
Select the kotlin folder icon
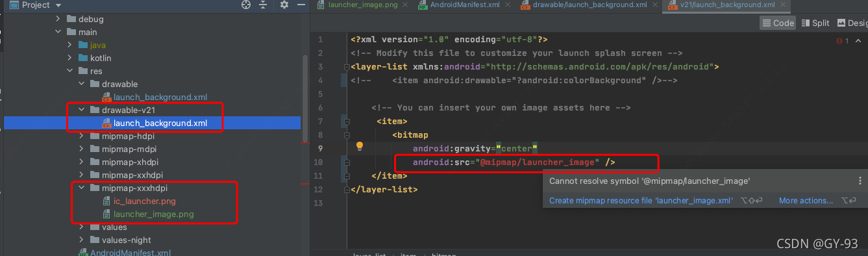82,58
